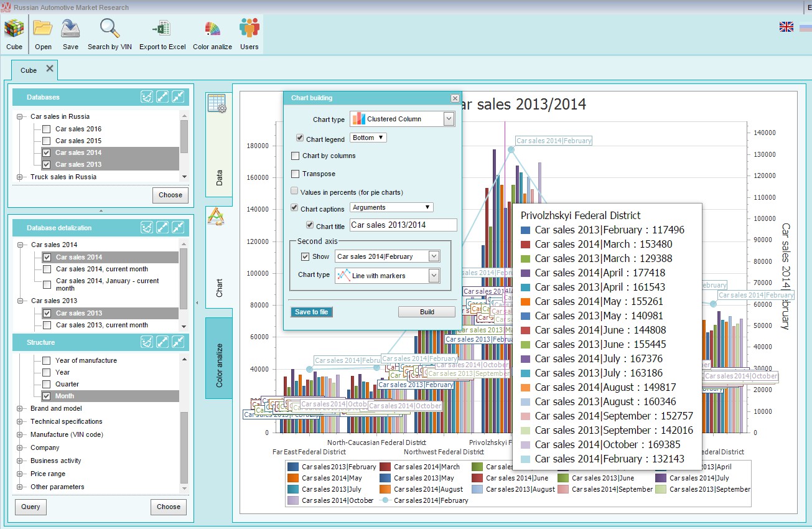The width and height of the screenshot is (812, 529).
Task: Open the chart legend position Bottom dropdown
Action: pos(368,138)
